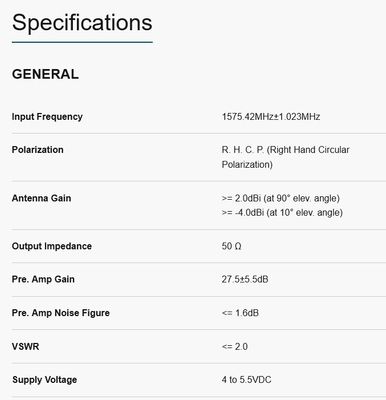Click the underline beneath Specifications heading
This screenshot has height=400, width=386.
(x=82, y=42)
